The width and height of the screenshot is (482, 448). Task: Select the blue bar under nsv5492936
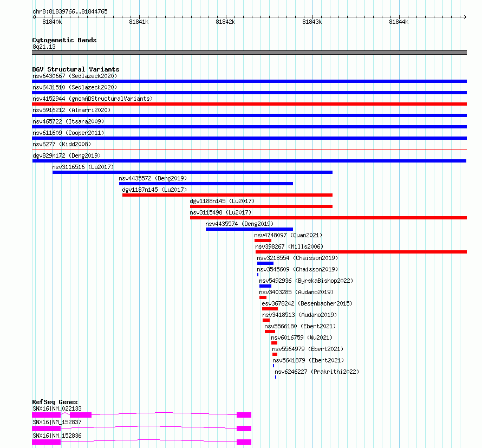pos(265,286)
